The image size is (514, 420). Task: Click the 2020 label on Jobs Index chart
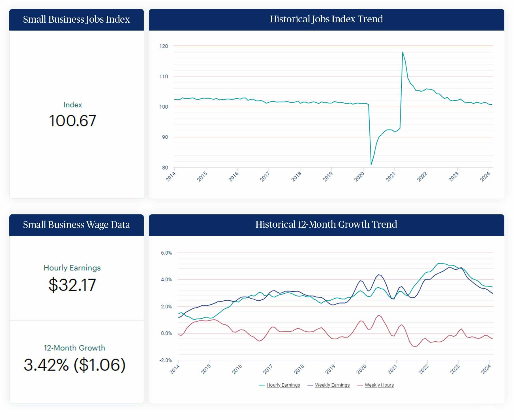359,177
